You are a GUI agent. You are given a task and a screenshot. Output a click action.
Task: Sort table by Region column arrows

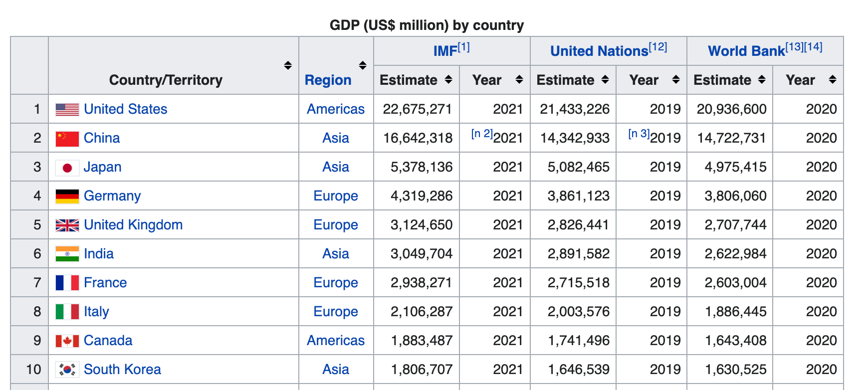coord(363,65)
